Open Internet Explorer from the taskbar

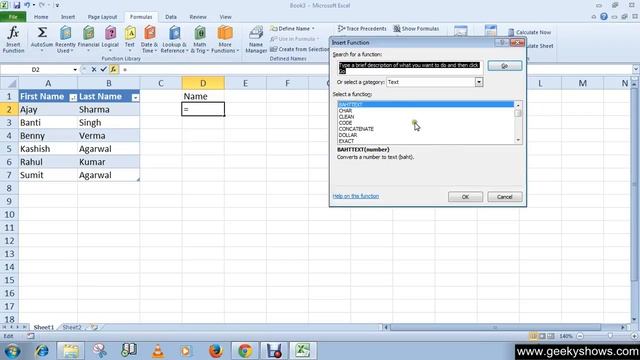pyautogui.click(x=42, y=351)
